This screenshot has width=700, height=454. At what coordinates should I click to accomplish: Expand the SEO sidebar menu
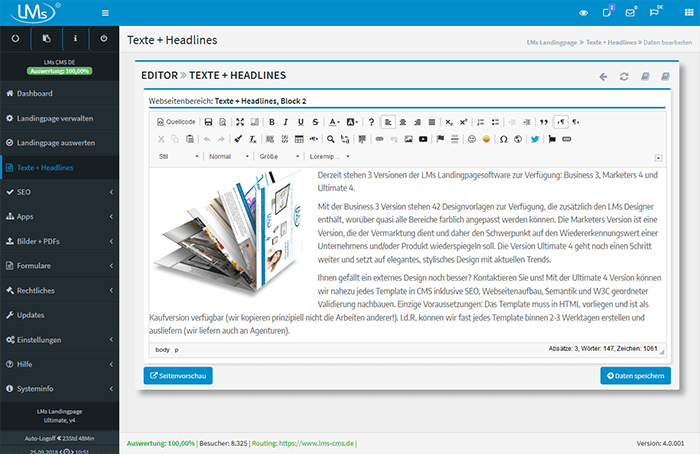pyautogui.click(x=58, y=191)
